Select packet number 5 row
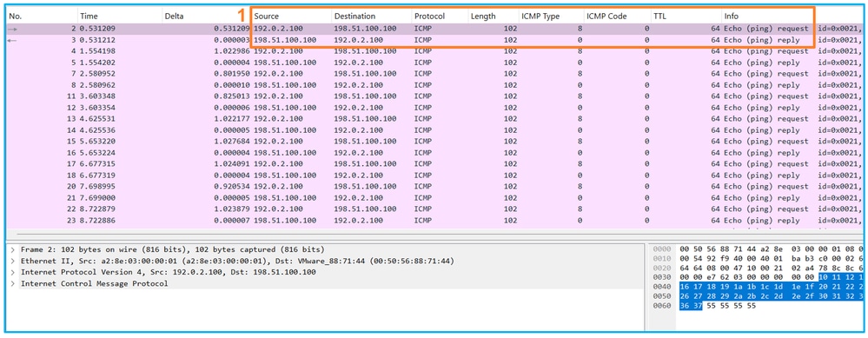The height and width of the screenshot is (338, 868). pos(434,63)
